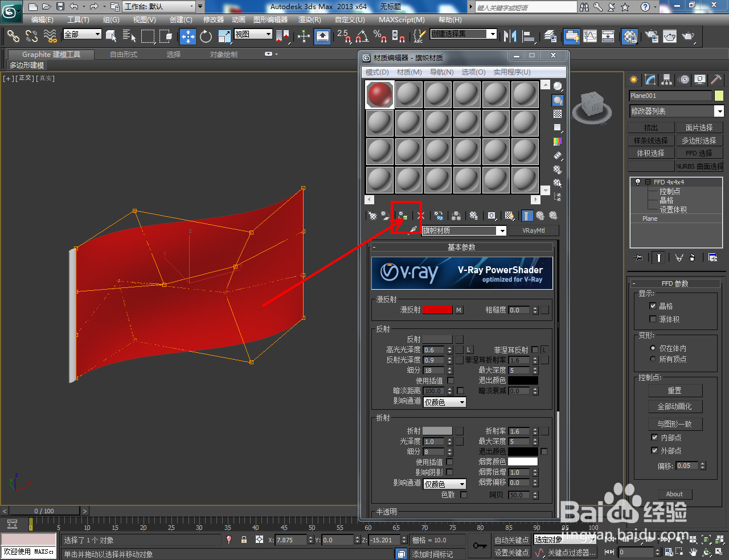Image resolution: width=729 pixels, height=560 pixels.
Task: Click the 高光光泽度 0.6 value field
Action: pos(435,350)
